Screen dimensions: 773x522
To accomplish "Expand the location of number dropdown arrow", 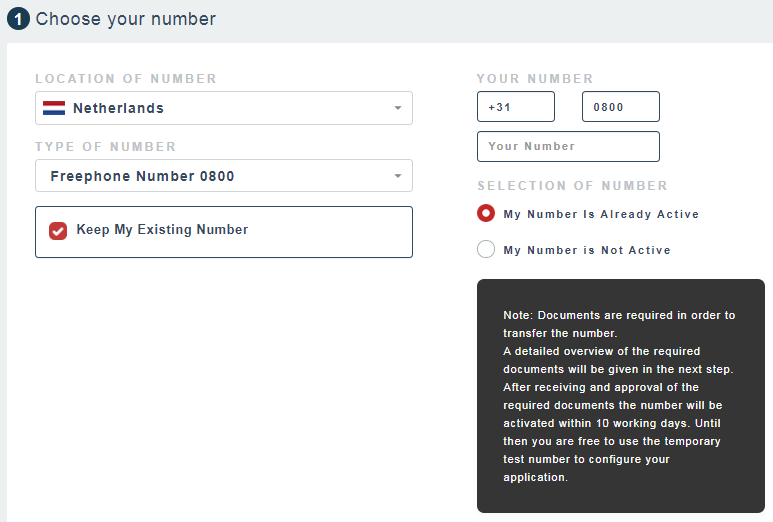I will [x=397, y=108].
